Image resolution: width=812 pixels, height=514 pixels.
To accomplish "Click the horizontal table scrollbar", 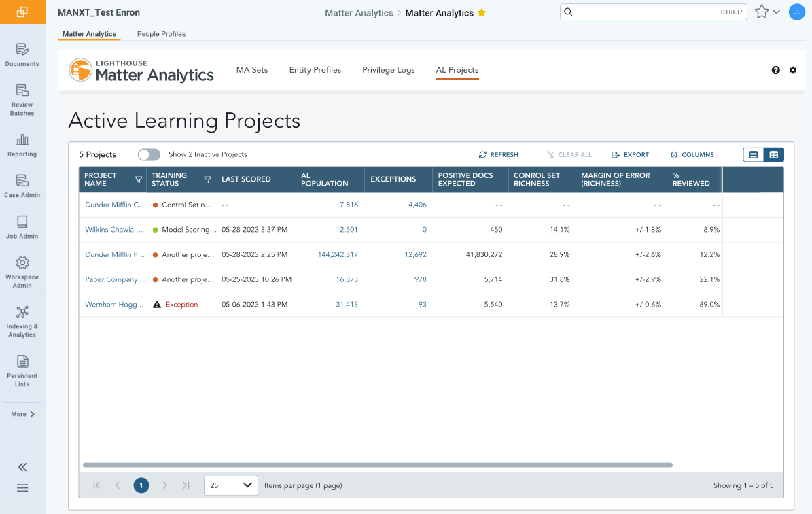I will pyautogui.click(x=378, y=465).
